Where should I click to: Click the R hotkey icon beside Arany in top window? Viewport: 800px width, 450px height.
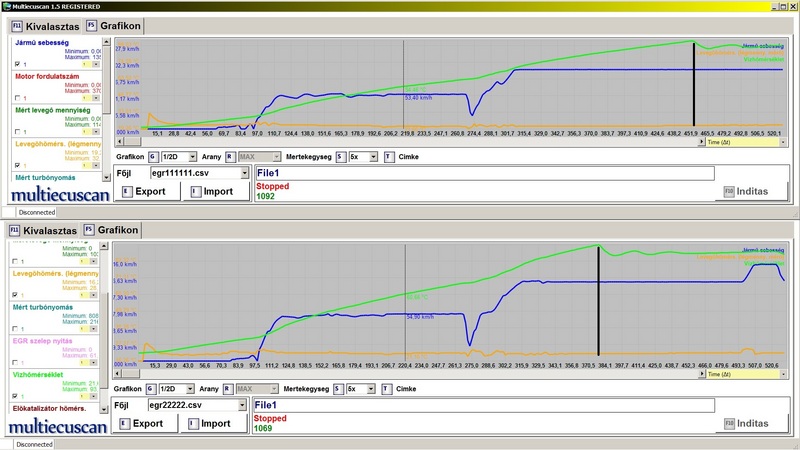point(230,157)
